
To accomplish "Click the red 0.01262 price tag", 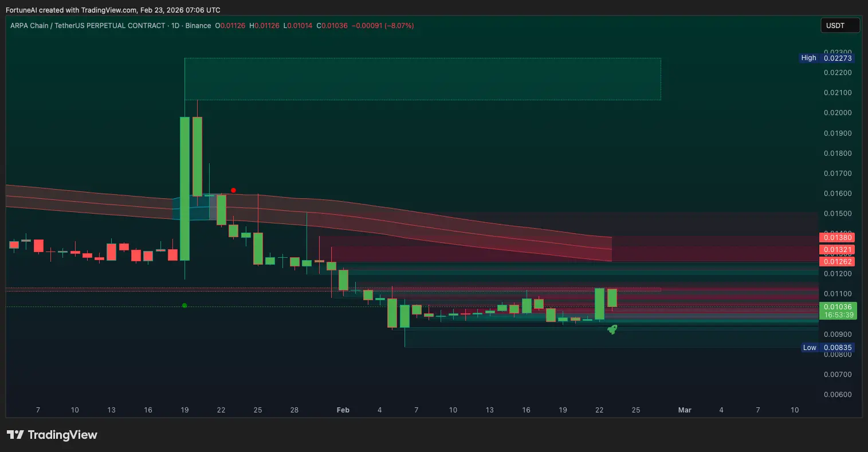I will (838, 262).
